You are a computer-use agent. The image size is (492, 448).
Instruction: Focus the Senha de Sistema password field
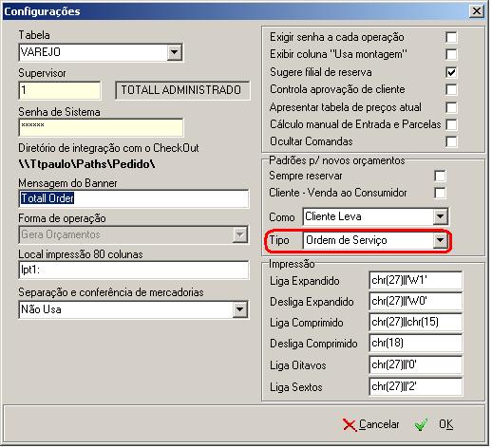(x=101, y=127)
